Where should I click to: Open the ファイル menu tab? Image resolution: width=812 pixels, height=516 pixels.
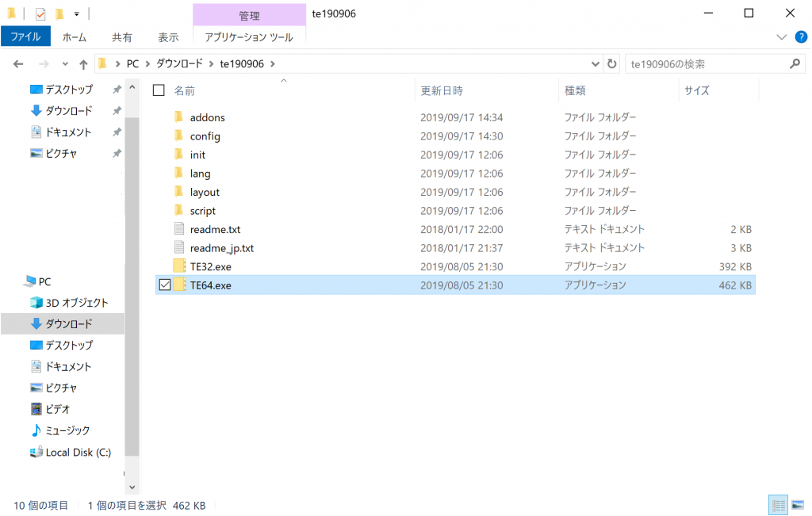[x=25, y=36]
